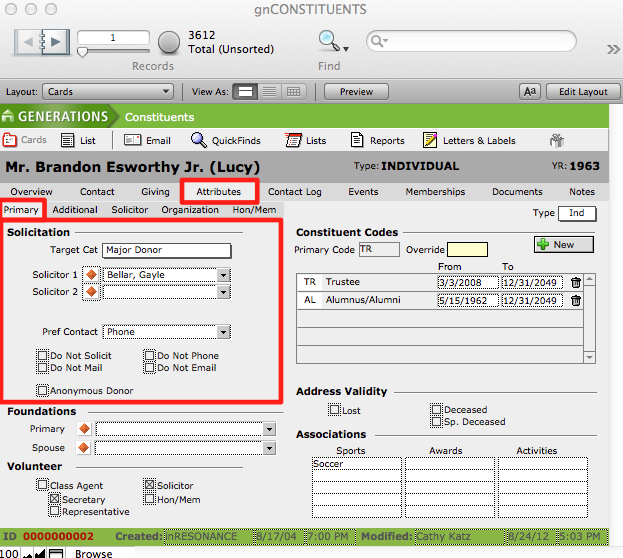Image resolution: width=623 pixels, height=558 pixels.
Task: Click the Lists icon in toolbar
Action: tap(293, 141)
